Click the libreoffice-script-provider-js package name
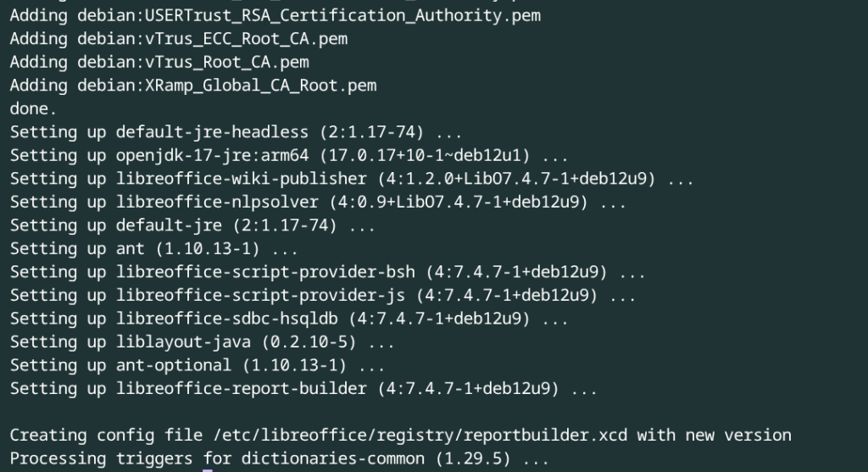 point(260,296)
